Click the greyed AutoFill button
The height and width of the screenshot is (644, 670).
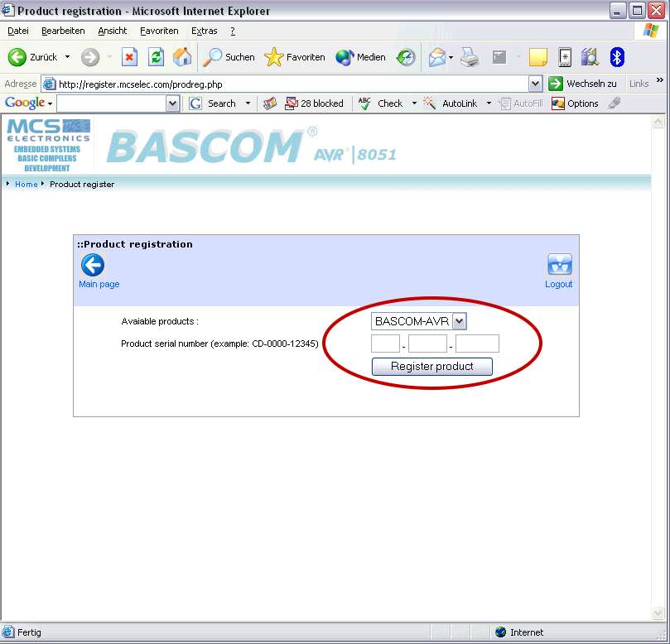click(x=521, y=103)
